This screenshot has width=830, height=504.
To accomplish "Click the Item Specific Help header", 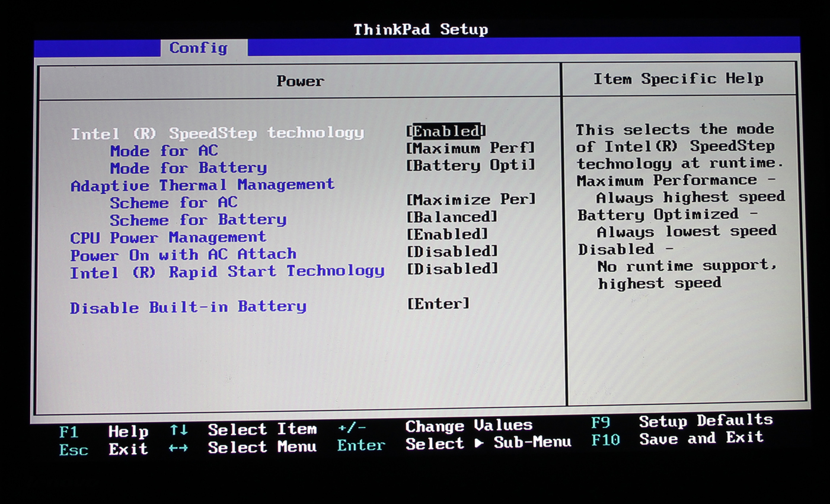I will [679, 79].
